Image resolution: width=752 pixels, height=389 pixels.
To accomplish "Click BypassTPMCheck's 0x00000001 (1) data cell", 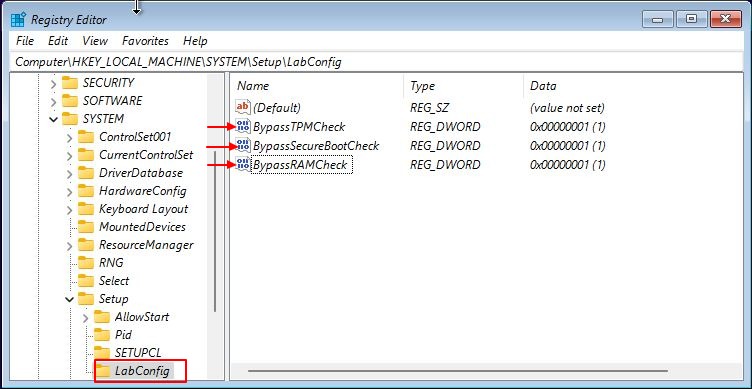I will coord(567,127).
